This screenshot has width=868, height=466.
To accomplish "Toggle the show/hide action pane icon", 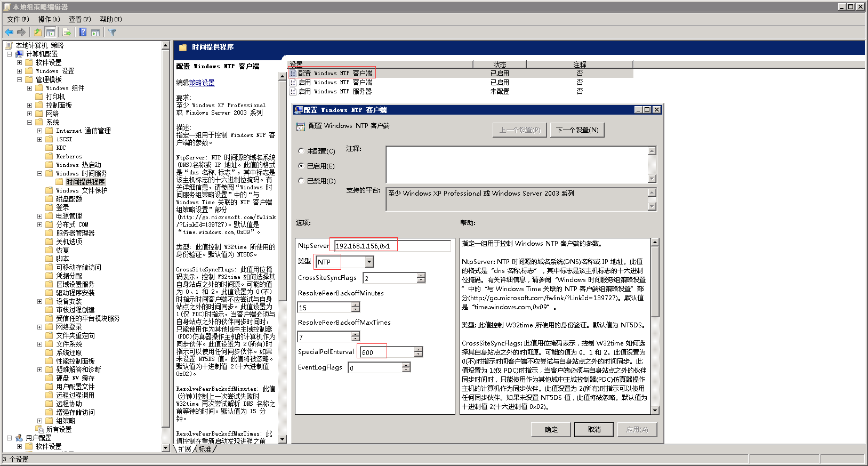I will [x=95, y=32].
